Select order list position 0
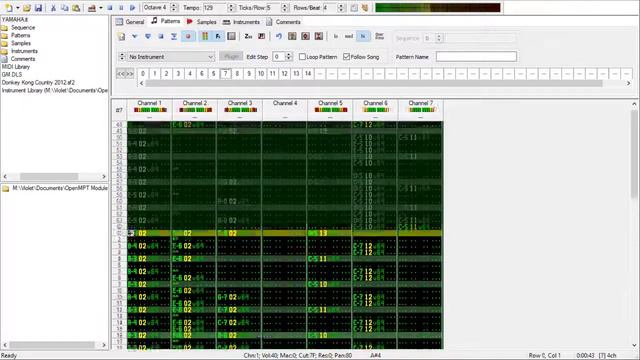 143,74
